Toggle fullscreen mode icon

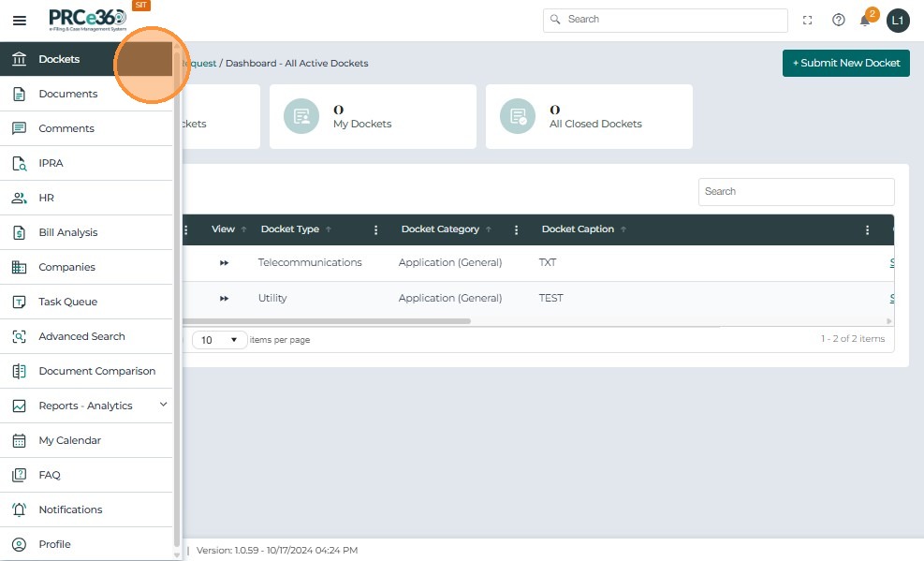point(808,20)
